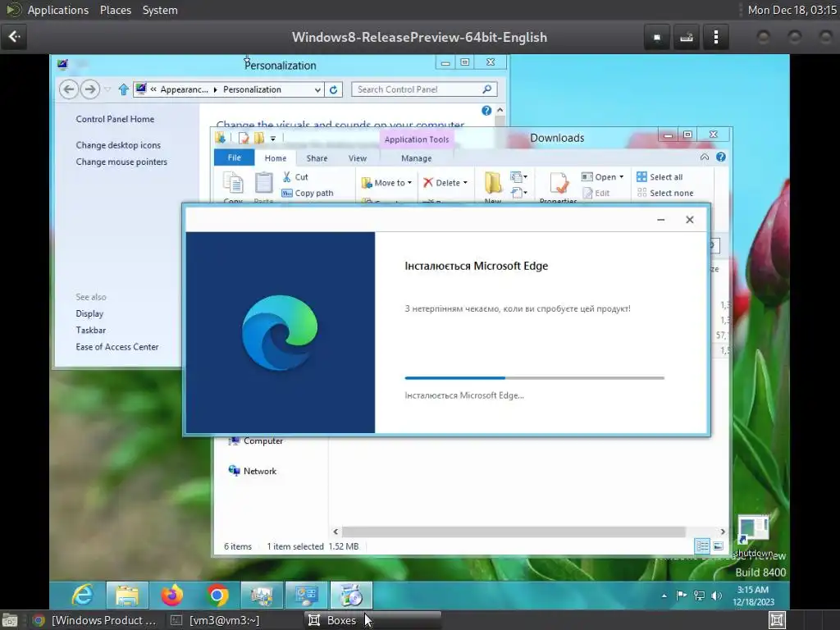Click the Copy icon in ribbon
840x630 pixels.
[233, 183]
